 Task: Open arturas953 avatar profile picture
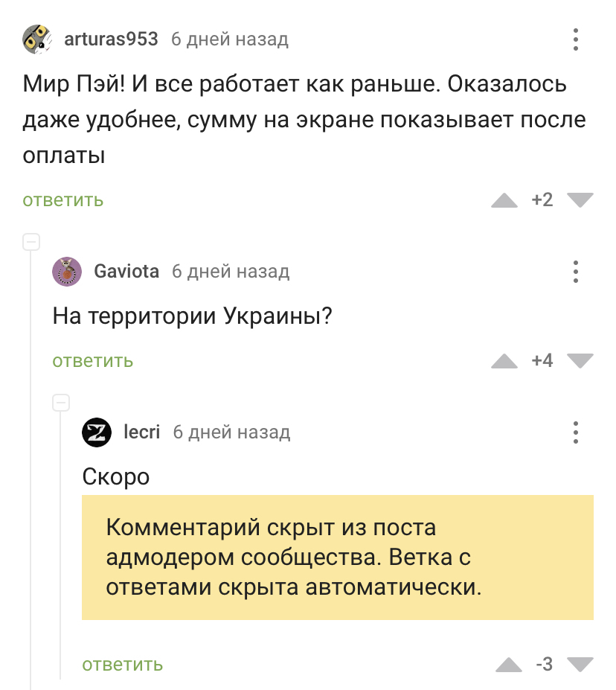pos(37,39)
